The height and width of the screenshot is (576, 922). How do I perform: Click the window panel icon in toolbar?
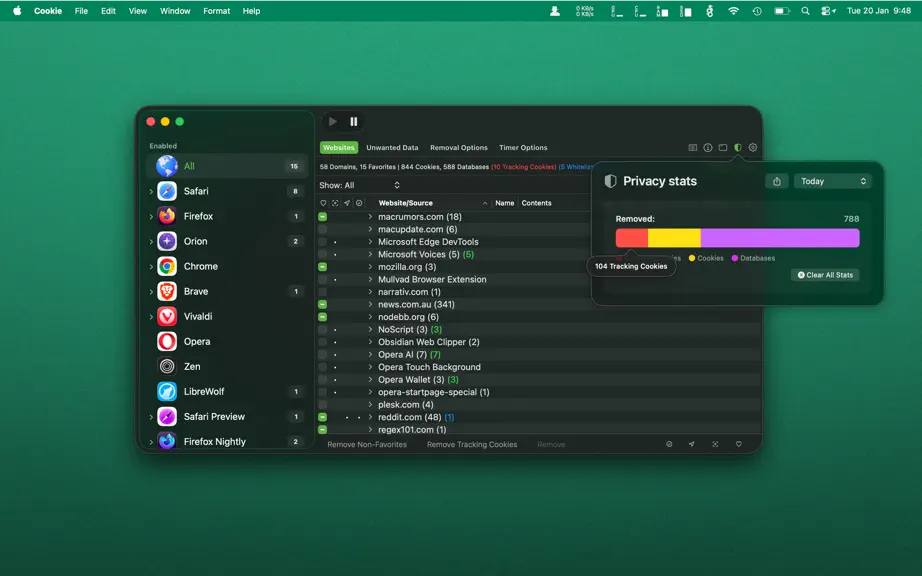click(x=723, y=148)
